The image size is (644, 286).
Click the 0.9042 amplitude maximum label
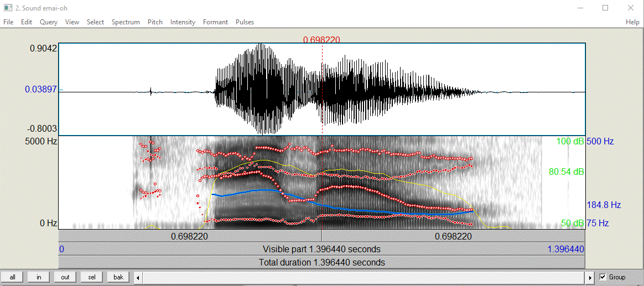tap(44, 49)
